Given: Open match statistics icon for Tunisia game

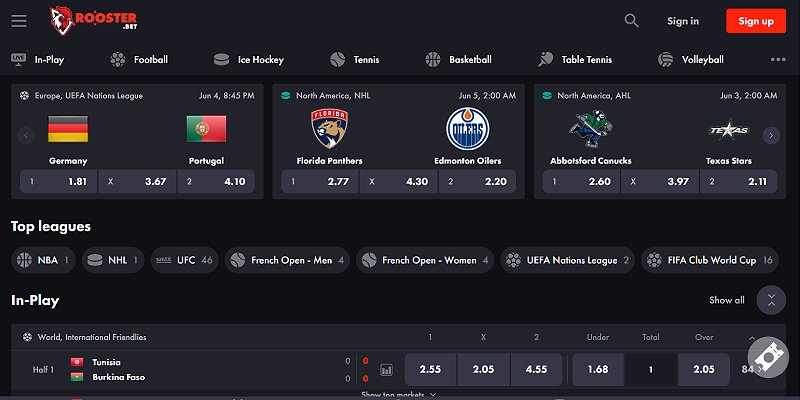Looking at the screenshot, I should point(387,370).
